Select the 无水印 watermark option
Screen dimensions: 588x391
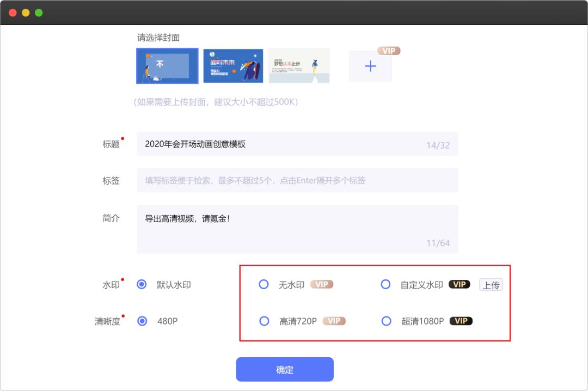tap(264, 284)
